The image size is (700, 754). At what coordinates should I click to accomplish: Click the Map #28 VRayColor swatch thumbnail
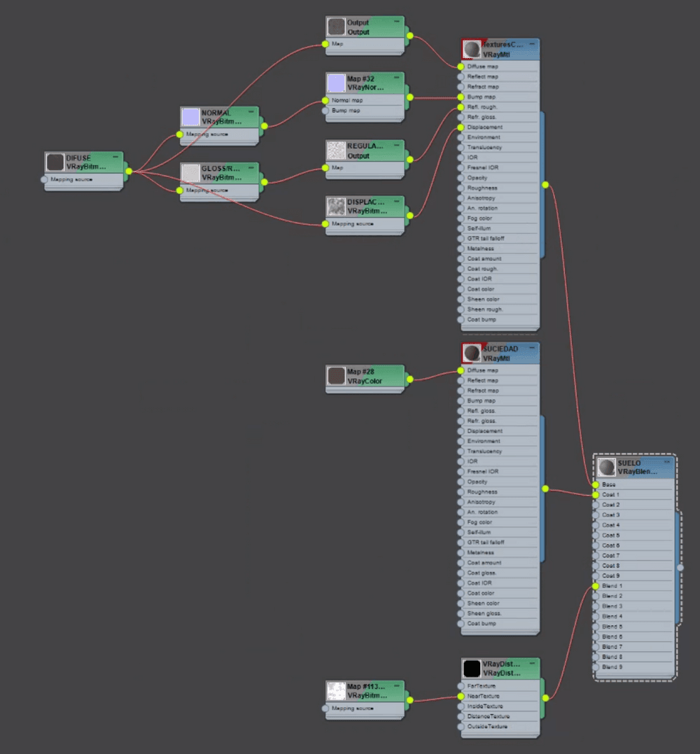(x=336, y=376)
